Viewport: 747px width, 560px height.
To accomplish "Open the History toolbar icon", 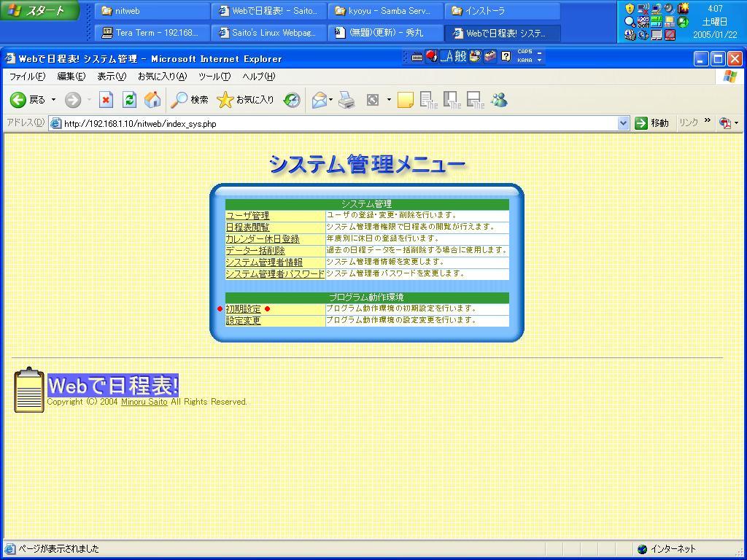I will (x=292, y=101).
